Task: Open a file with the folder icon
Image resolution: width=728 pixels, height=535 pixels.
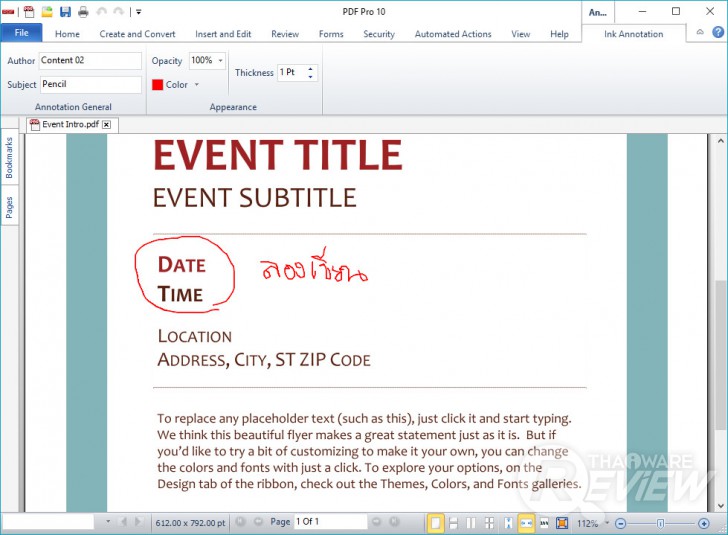Action: (x=47, y=12)
